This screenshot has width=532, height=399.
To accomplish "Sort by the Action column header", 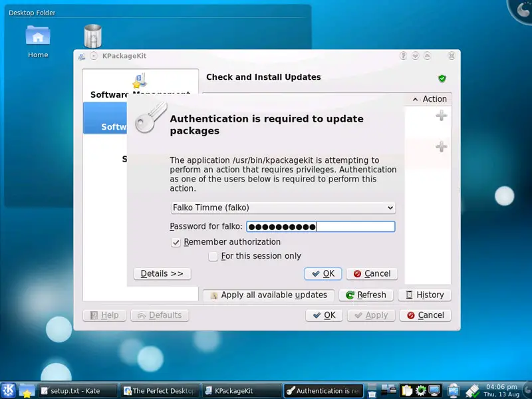I will [430, 99].
